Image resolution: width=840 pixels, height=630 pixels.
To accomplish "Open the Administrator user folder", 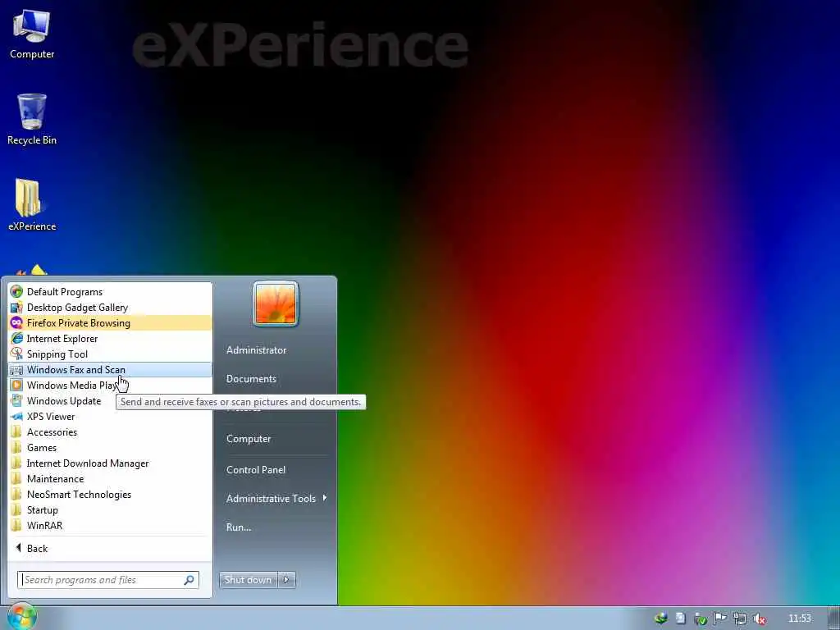I will [x=256, y=349].
